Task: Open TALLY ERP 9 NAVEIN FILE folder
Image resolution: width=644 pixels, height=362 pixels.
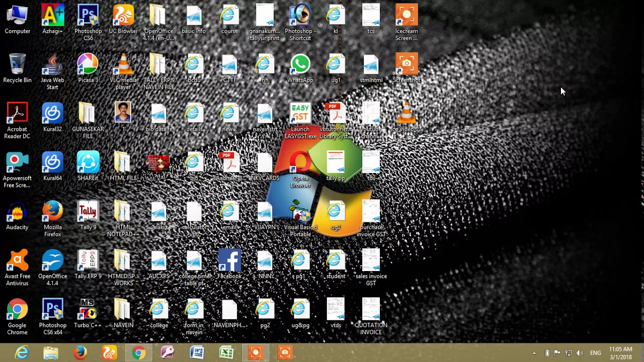Action: (159, 72)
